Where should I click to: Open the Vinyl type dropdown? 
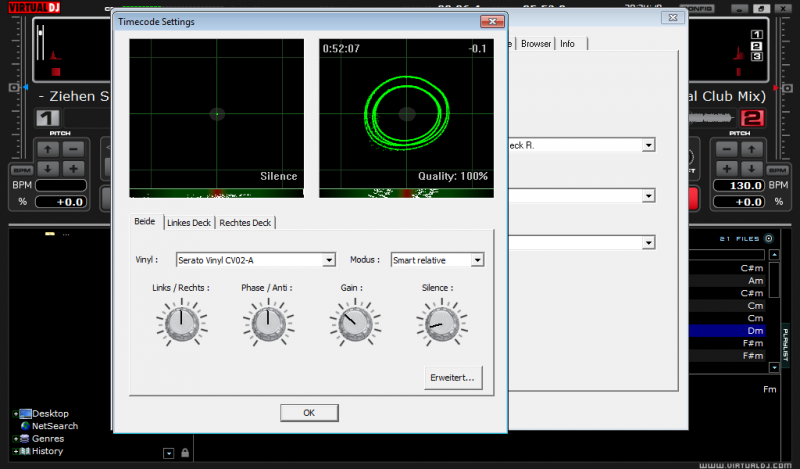(329, 260)
